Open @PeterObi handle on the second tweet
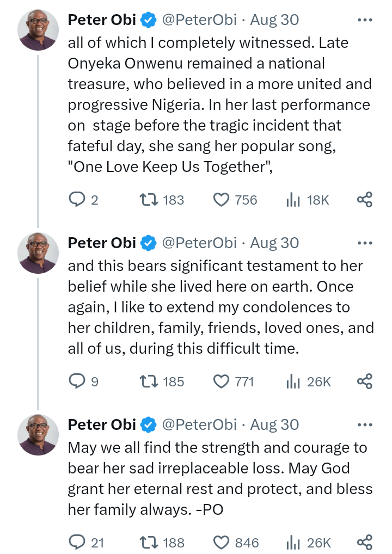 pos(199,243)
